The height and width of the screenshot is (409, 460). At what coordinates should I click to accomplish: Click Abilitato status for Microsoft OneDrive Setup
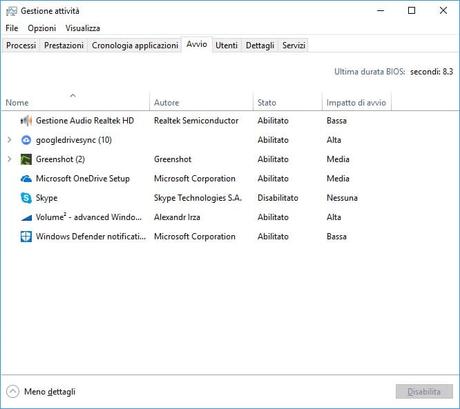[273, 179]
